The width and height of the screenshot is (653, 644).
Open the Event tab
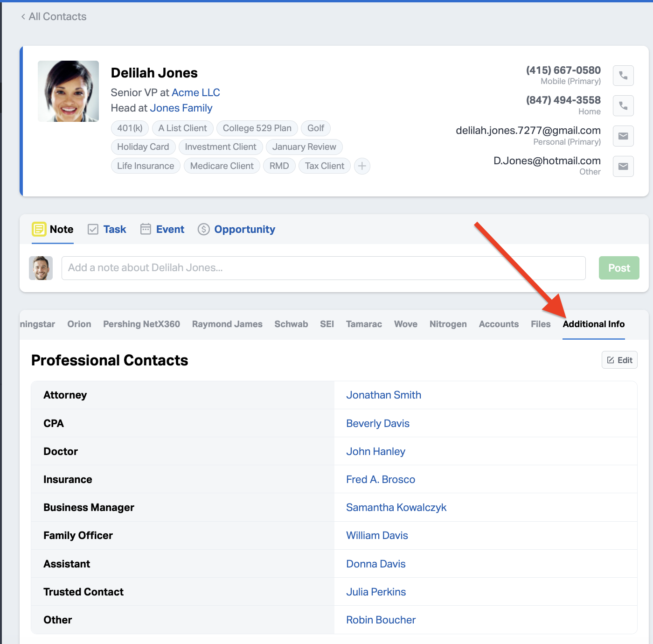click(x=162, y=230)
